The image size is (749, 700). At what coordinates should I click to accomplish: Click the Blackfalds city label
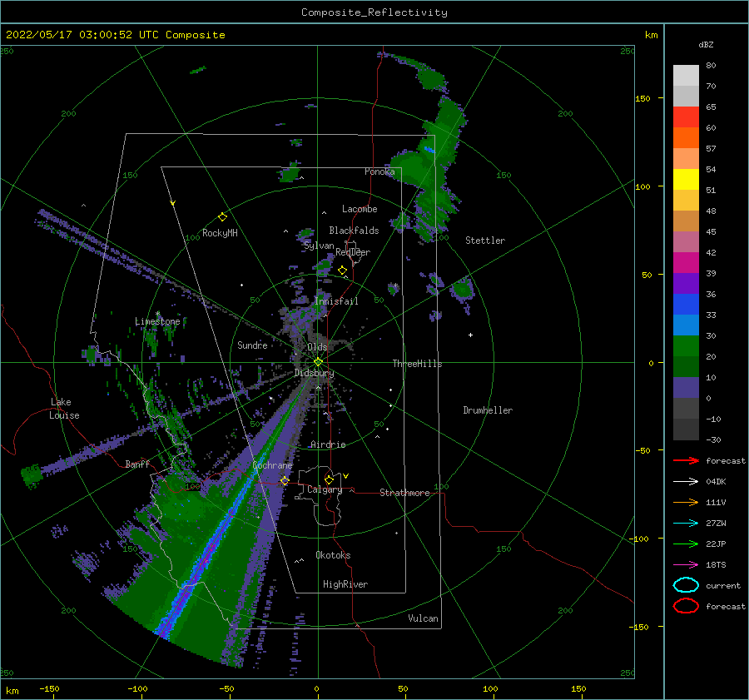354,231
